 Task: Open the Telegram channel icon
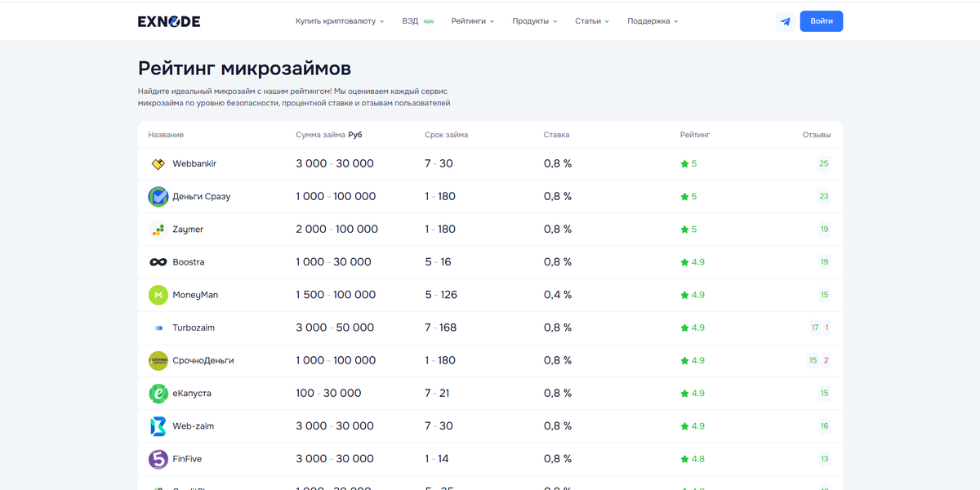(x=786, y=21)
